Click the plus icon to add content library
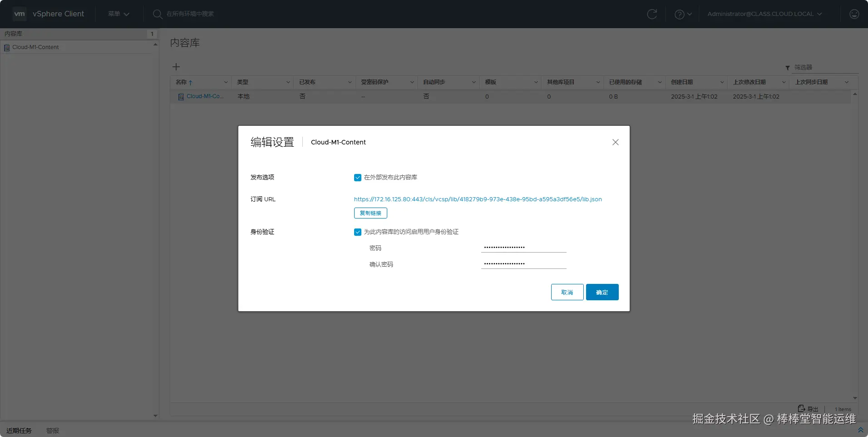The image size is (868, 437). click(x=176, y=67)
